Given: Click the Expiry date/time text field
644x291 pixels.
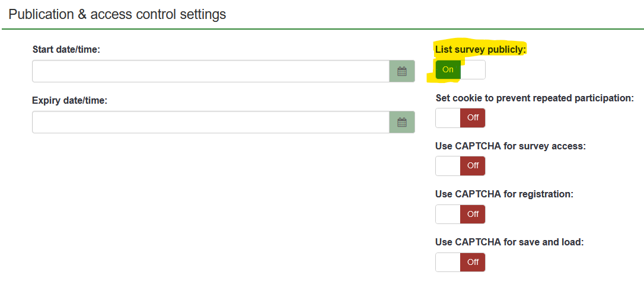Looking at the screenshot, I should 211,123.
